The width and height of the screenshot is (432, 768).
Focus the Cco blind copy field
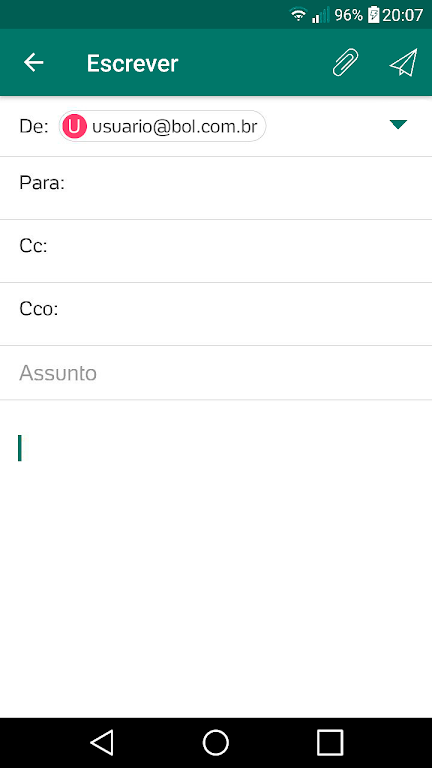[x=216, y=314]
